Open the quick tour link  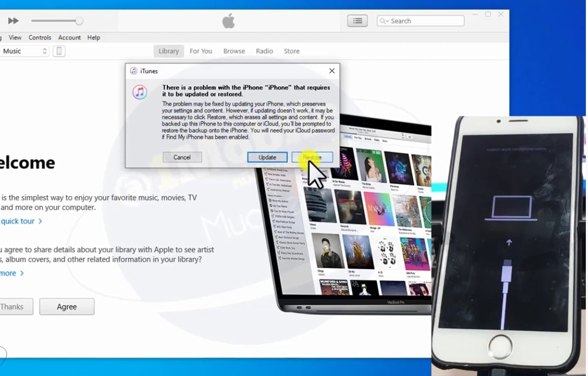point(21,221)
